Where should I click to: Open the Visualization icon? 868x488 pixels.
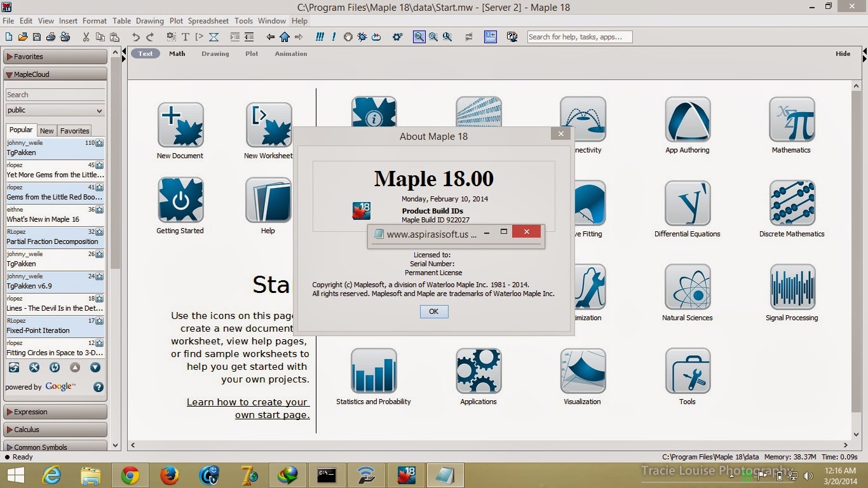click(583, 371)
